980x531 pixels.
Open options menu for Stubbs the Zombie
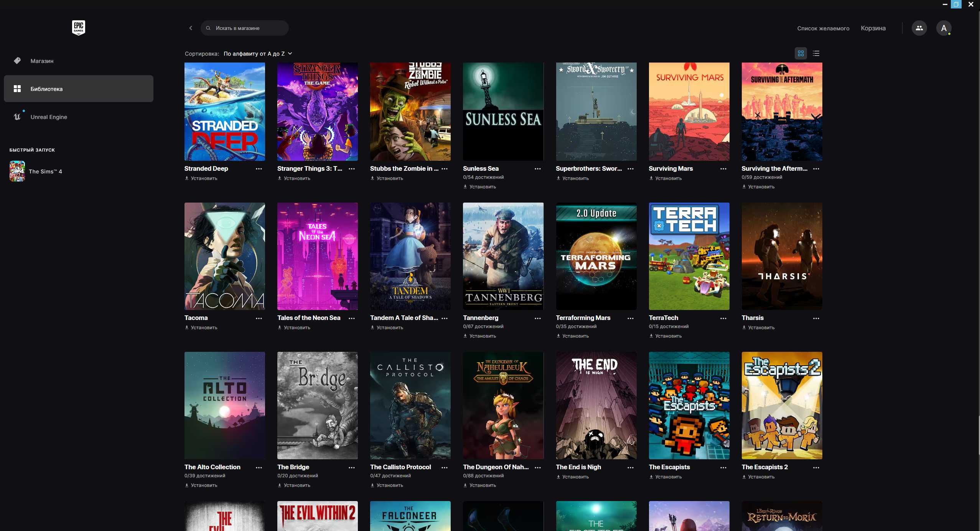pos(445,169)
